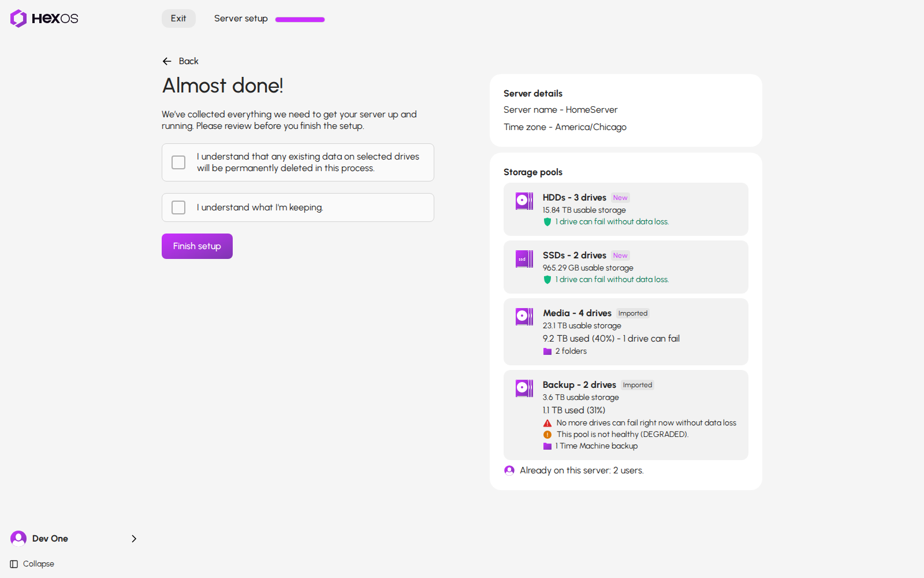Image resolution: width=924 pixels, height=578 pixels.
Task: Click the "Server details" heading
Action: coord(533,94)
